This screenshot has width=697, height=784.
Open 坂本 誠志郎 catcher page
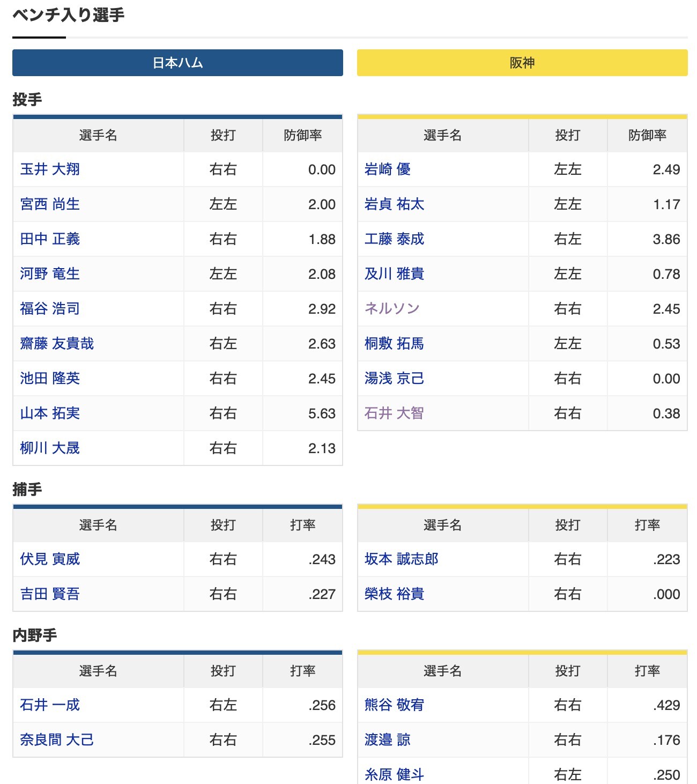tap(402, 559)
